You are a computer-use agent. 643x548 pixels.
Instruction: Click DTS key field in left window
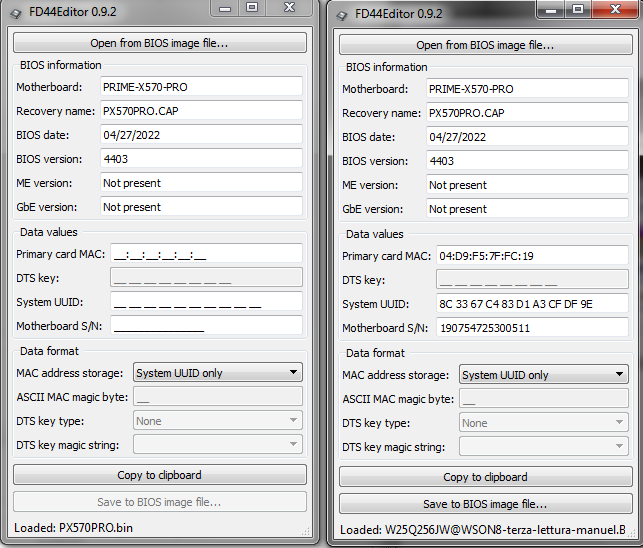(206, 277)
